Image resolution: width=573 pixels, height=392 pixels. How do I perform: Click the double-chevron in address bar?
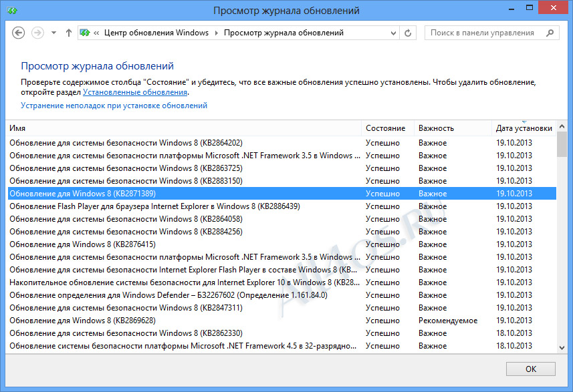tap(96, 33)
